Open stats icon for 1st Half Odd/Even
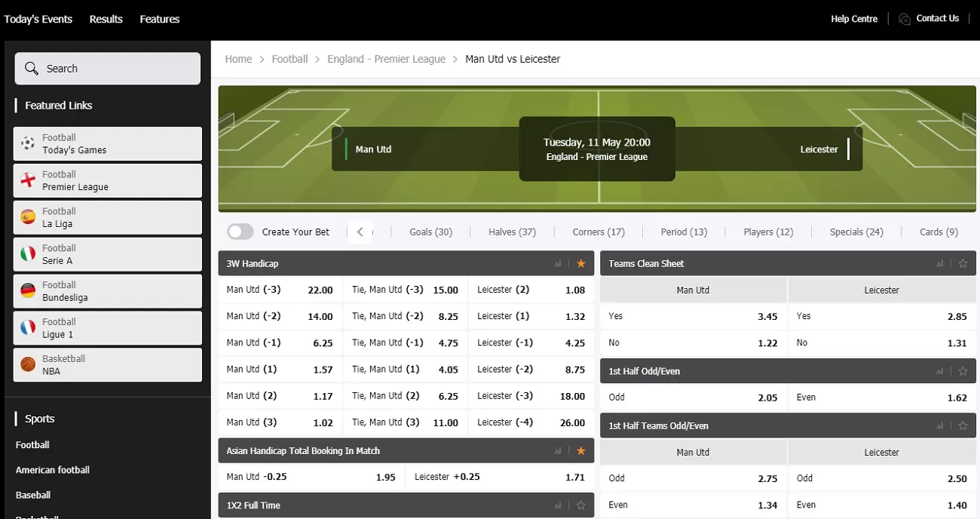This screenshot has height=519, width=980. point(939,371)
